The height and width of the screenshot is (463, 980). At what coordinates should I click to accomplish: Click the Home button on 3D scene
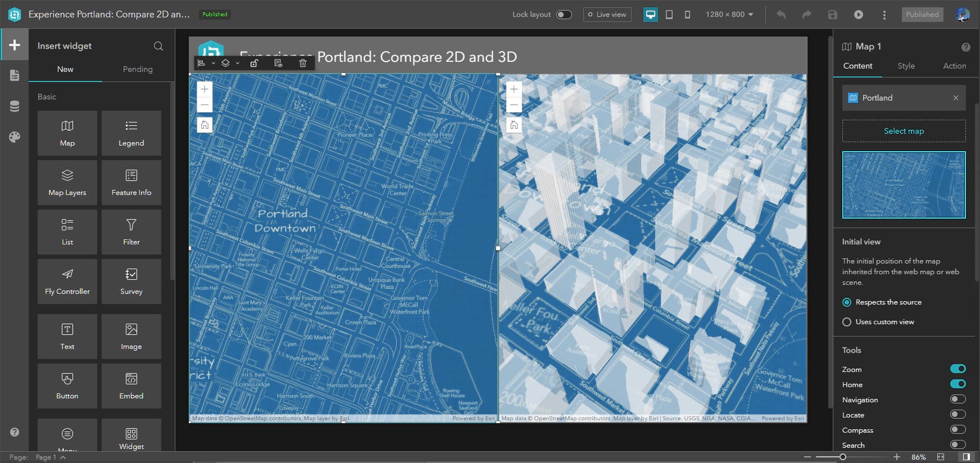point(514,125)
